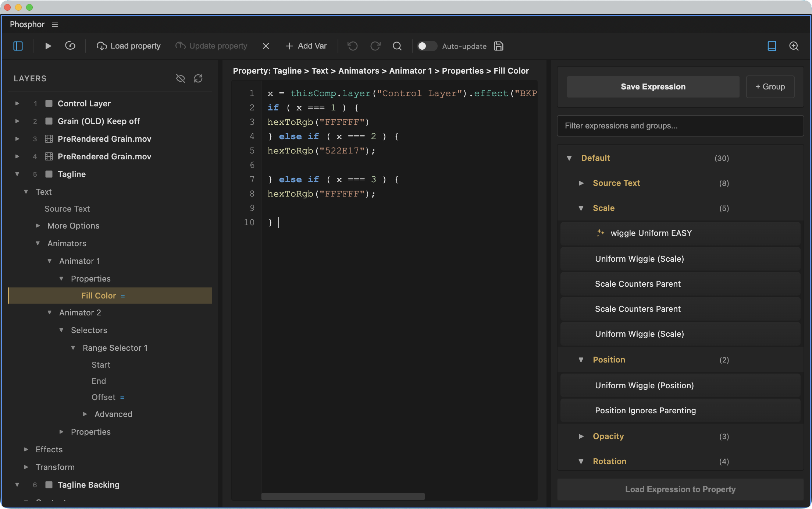This screenshot has height=509, width=812.
Task: Expand the Effects group
Action: tap(26, 449)
